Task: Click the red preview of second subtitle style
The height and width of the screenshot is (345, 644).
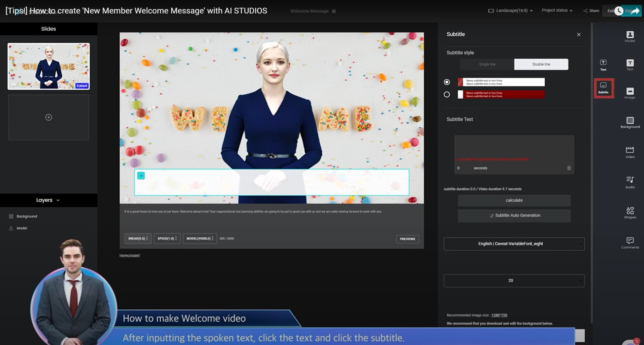Action: point(501,95)
